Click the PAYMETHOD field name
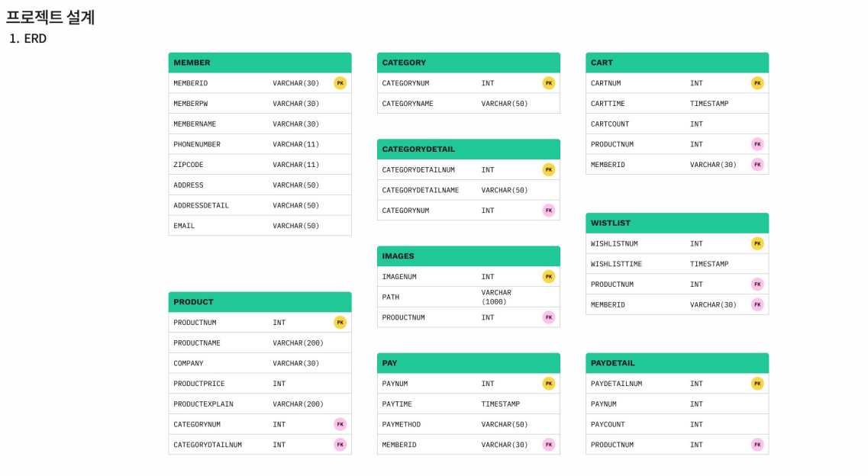Image resolution: width=868 pixels, height=476 pixels. pyautogui.click(x=402, y=425)
